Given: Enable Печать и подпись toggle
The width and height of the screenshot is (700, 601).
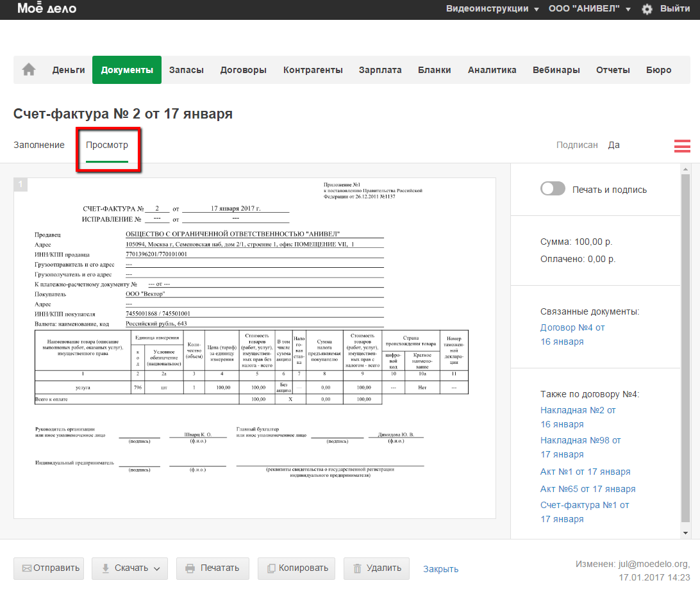Looking at the screenshot, I should pyautogui.click(x=553, y=189).
